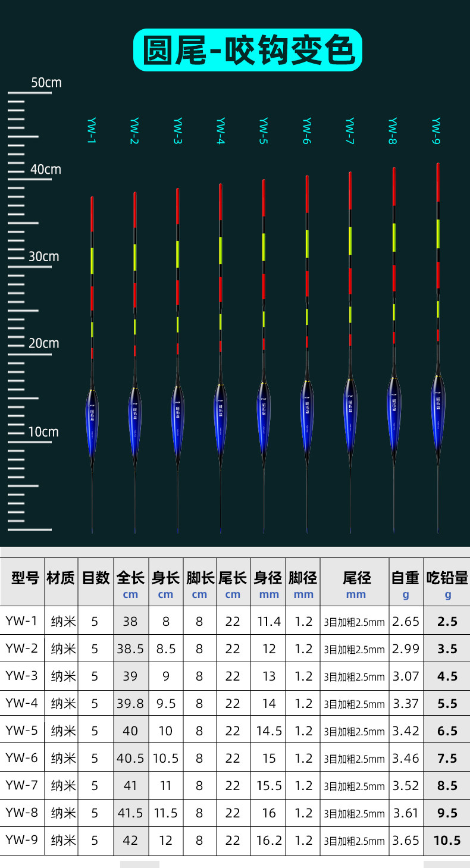Click the total length value 38

[x=130, y=621]
